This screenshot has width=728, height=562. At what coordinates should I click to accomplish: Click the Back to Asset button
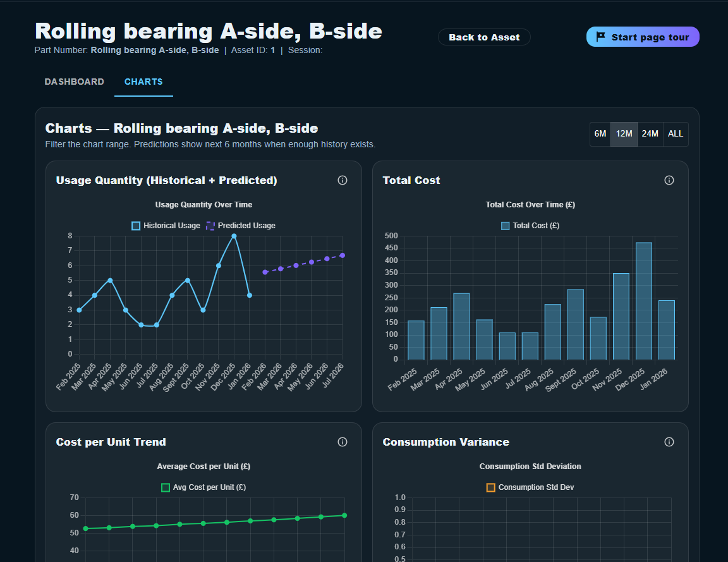[x=484, y=37]
